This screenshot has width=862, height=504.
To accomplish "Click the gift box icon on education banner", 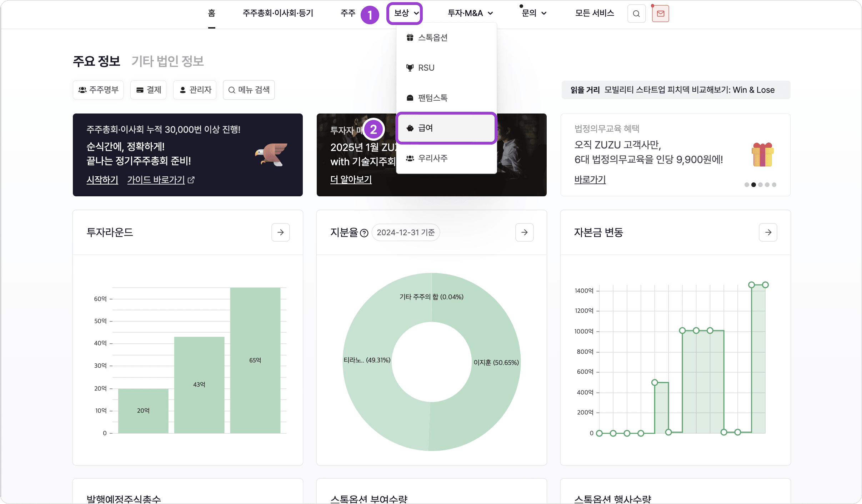I will point(762,155).
